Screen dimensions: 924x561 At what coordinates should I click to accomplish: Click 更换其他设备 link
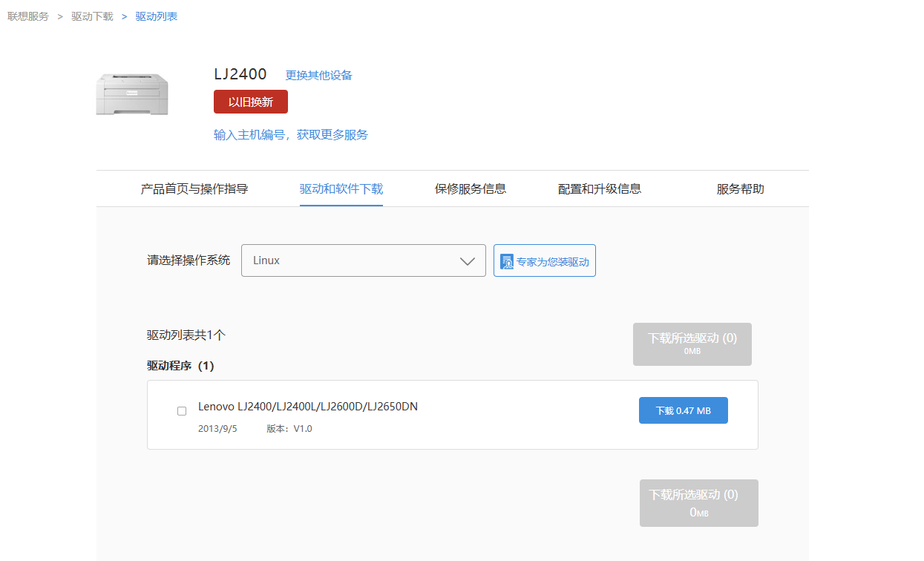pyautogui.click(x=319, y=75)
